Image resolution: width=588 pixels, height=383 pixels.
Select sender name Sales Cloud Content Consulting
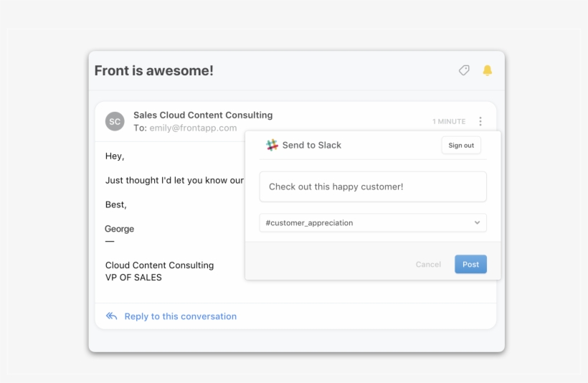click(203, 115)
